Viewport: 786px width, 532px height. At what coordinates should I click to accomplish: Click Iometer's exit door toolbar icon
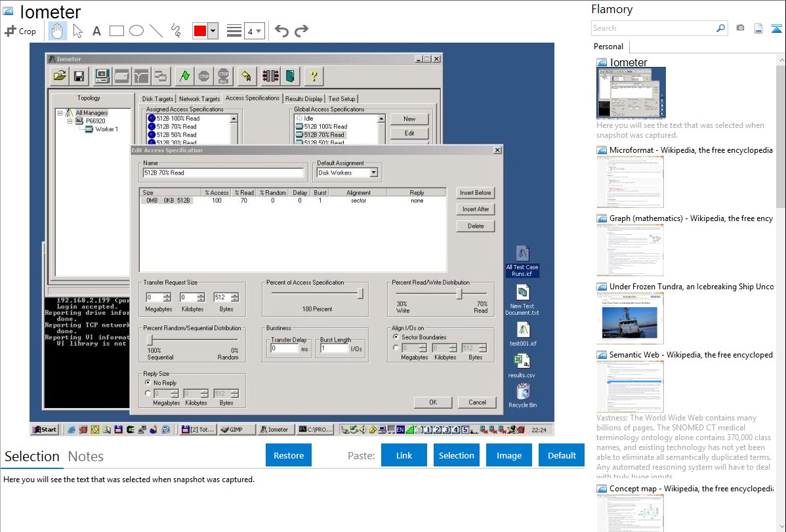pos(290,76)
